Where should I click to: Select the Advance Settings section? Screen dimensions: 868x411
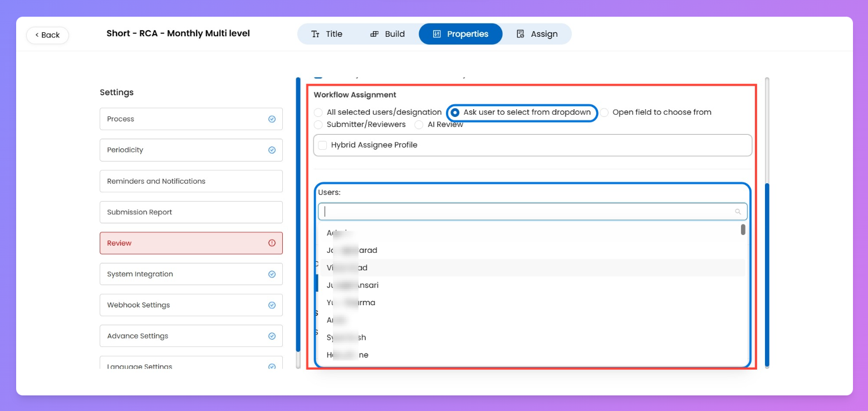tap(191, 336)
